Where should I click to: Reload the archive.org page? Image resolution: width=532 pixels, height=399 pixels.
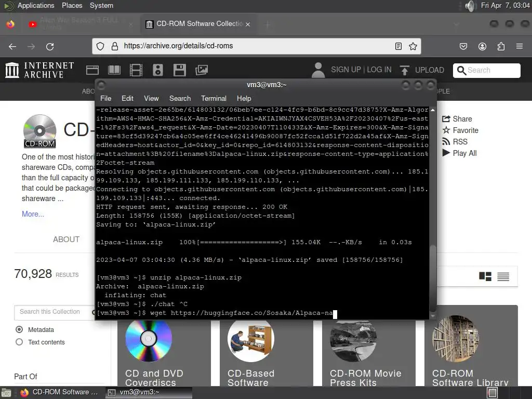[x=50, y=46]
